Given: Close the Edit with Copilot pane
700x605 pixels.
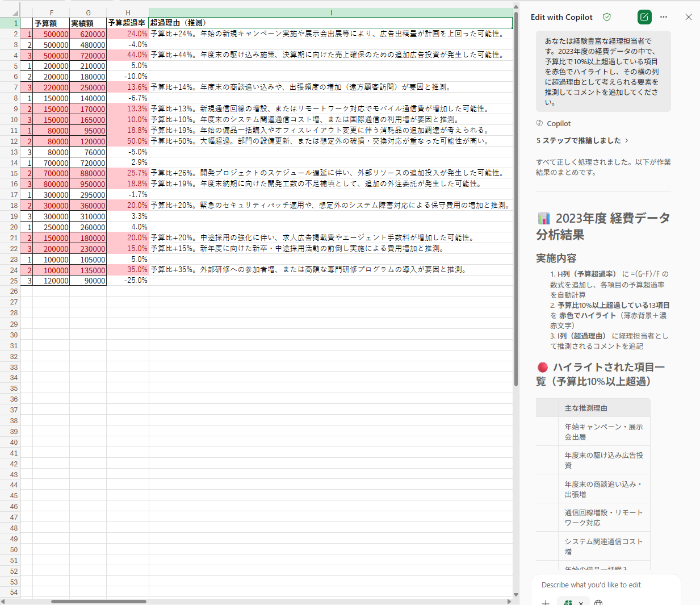Looking at the screenshot, I should point(688,17).
